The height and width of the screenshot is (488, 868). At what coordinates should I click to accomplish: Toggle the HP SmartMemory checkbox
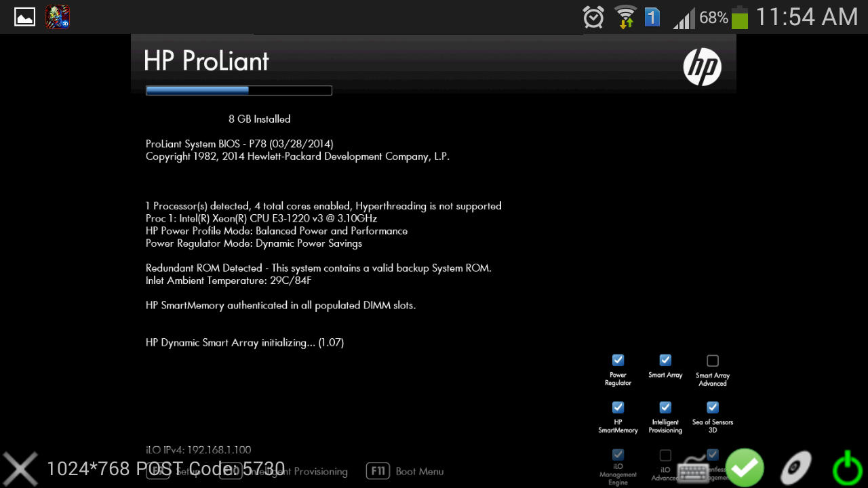[618, 407]
